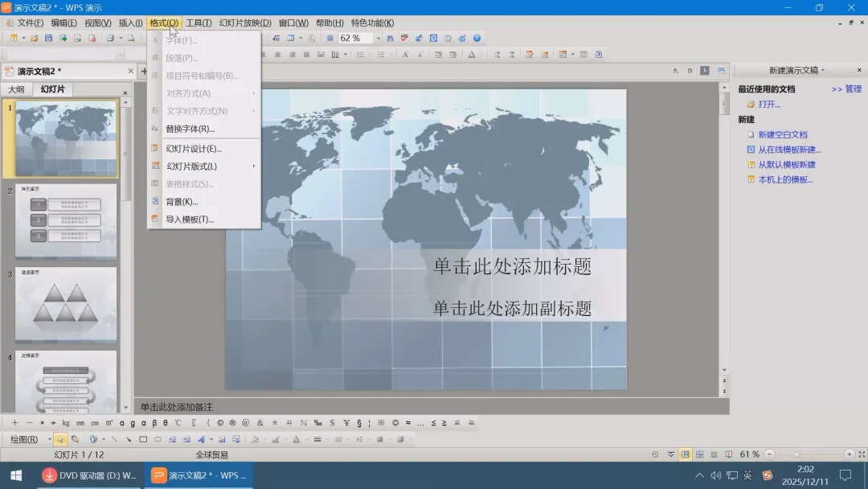Run spell check with the ABC check icon
Viewport: 868px width, 489px height.
click(404, 39)
